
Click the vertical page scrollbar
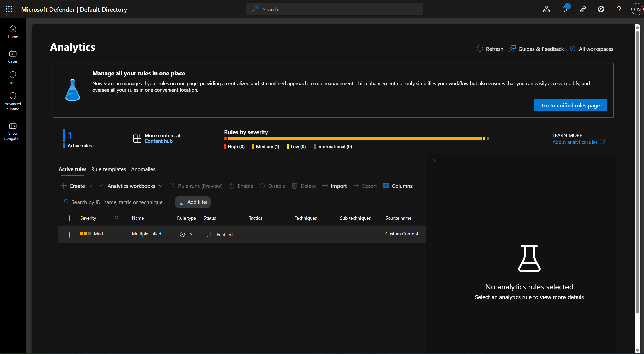click(637, 172)
